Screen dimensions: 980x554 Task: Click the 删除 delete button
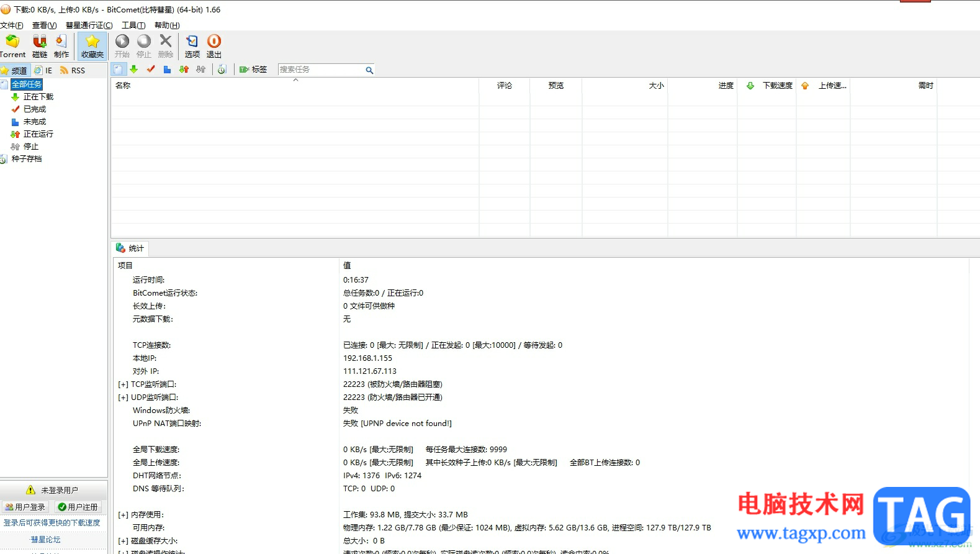point(166,46)
